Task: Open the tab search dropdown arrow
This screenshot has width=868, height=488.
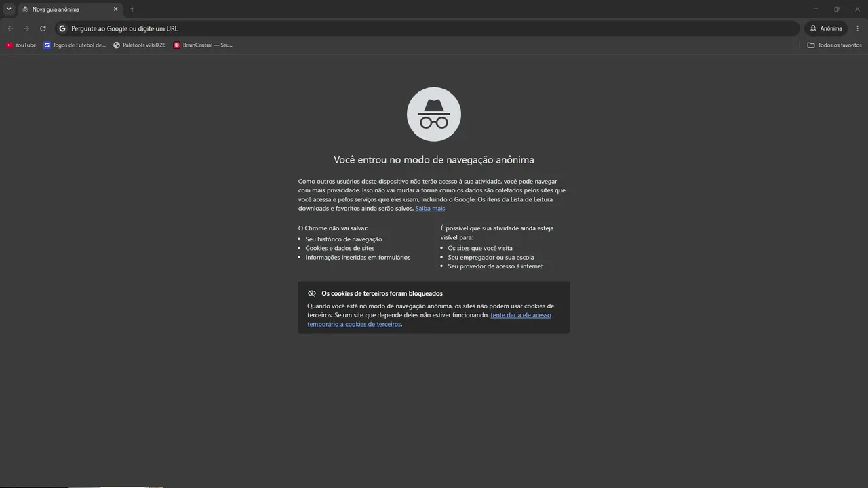Action: [x=9, y=9]
